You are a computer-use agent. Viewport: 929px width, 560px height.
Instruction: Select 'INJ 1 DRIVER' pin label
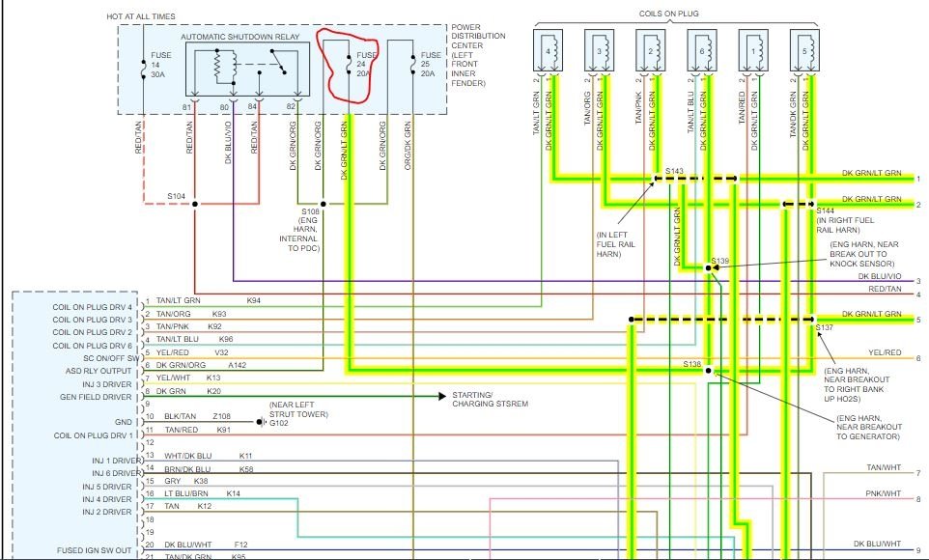(117, 461)
